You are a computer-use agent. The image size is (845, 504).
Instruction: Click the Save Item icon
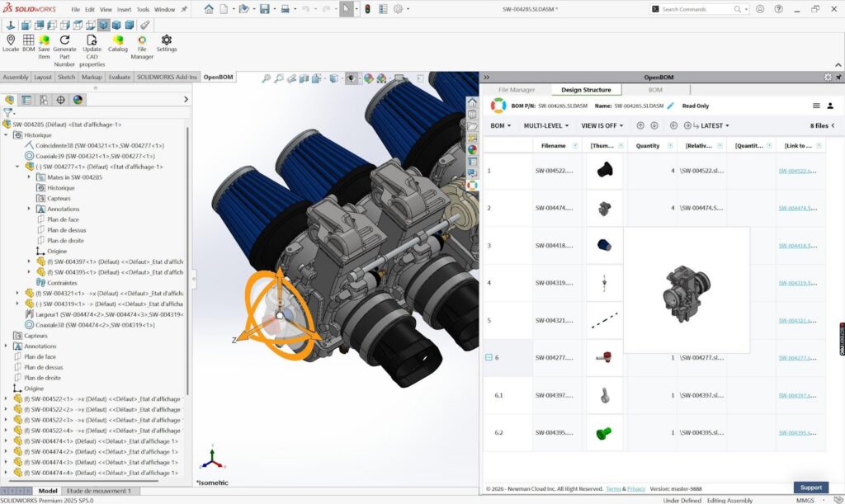click(x=45, y=40)
